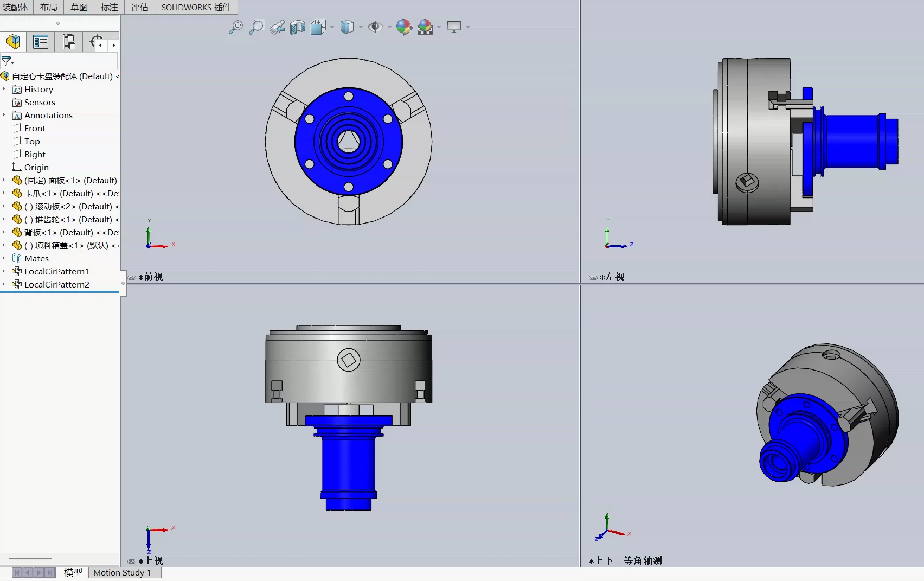This screenshot has height=581, width=924.
Task: Expand the Annotations tree node
Action: (x=4, y=115)
